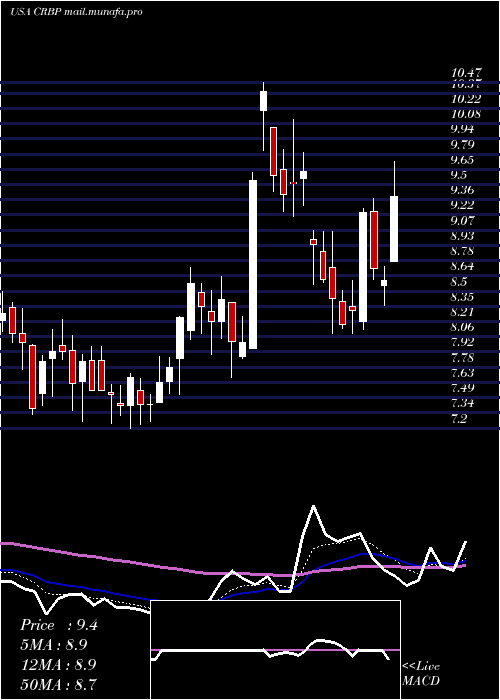Click the 8.5 price axis label
The width and height of the screenshot is (500, 700).
point(459,282)
